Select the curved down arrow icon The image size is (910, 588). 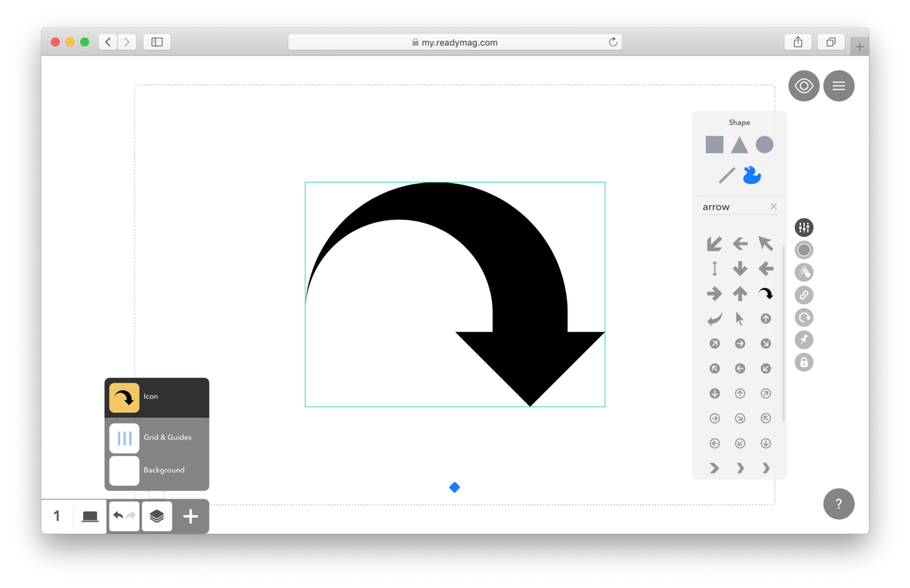click(765, 294)
